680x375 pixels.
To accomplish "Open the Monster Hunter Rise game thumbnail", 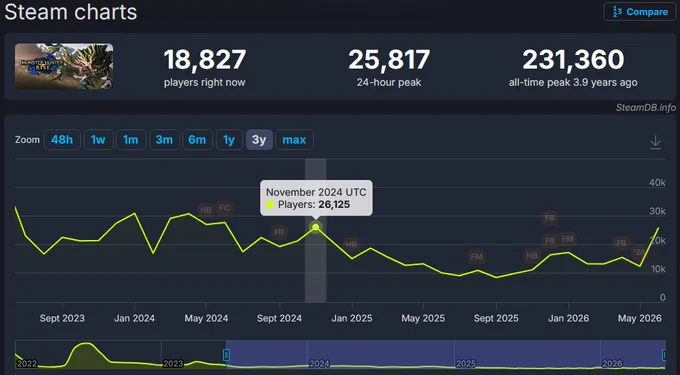I will [64, 66].
